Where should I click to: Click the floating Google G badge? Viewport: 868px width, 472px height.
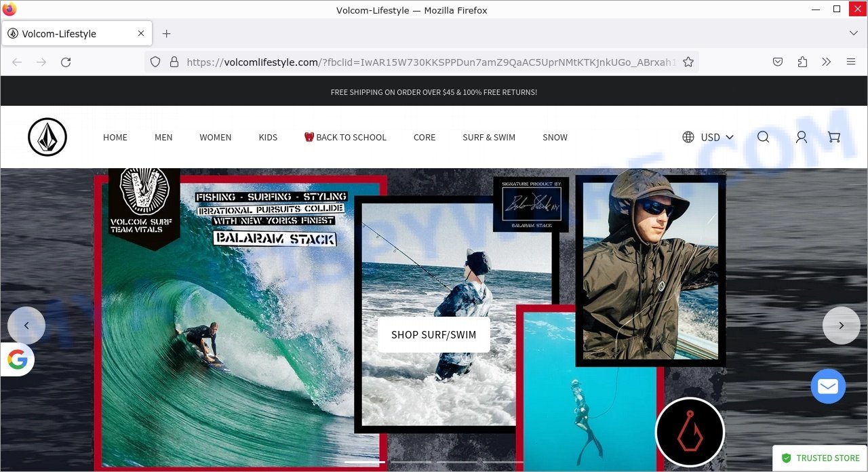tap(18, 359)
